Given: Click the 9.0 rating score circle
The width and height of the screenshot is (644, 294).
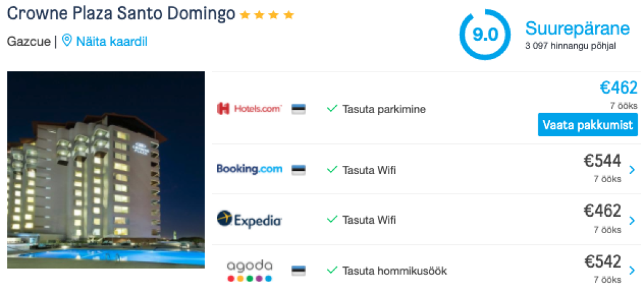Looking at the screenshot, I should 485,35.
